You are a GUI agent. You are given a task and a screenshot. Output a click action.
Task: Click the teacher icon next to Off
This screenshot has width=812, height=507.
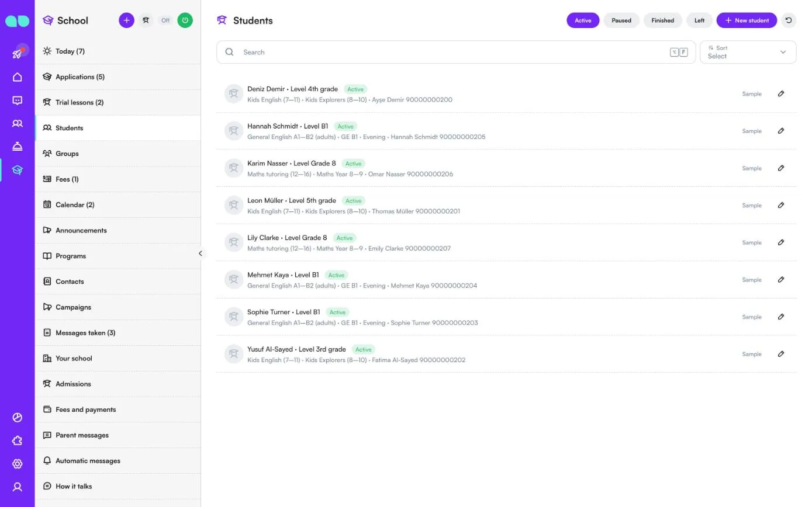click(x=146, y=20)
